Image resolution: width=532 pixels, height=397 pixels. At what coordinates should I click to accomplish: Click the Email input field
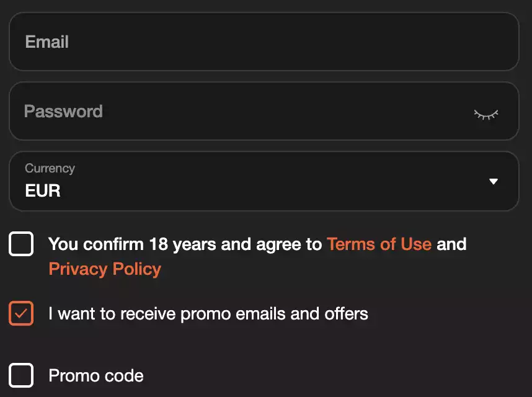pyautogui.click(x=264, y=42)
